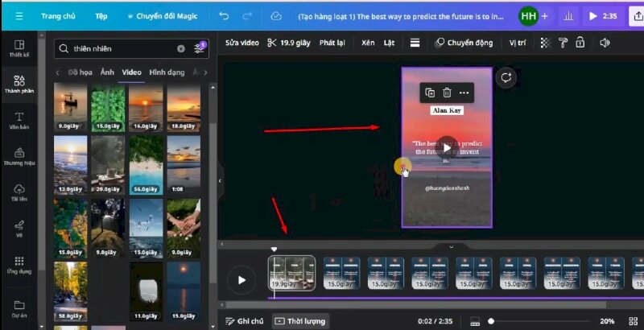This screenshot has width=644, height=330.
Task: Open transparency checkerboard icon
Action: coord(545,43)
